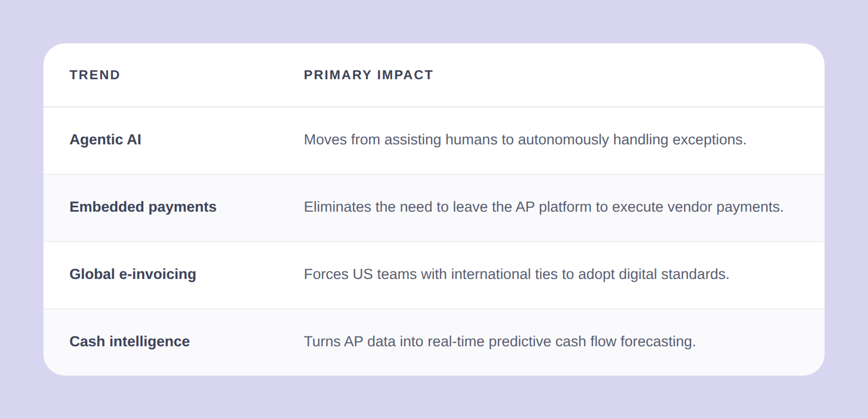Pick the Cash intelligence trend label
Image resolution: width=868 pixels, height=419 pixels.
click(130, 341)
